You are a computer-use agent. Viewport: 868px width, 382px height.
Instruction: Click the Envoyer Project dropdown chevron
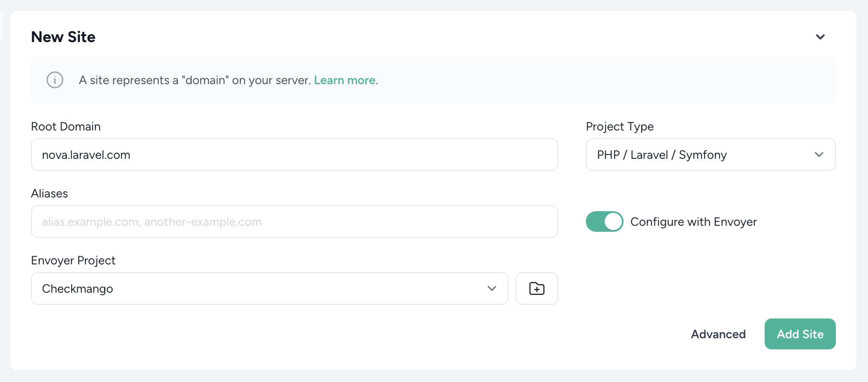491,288
